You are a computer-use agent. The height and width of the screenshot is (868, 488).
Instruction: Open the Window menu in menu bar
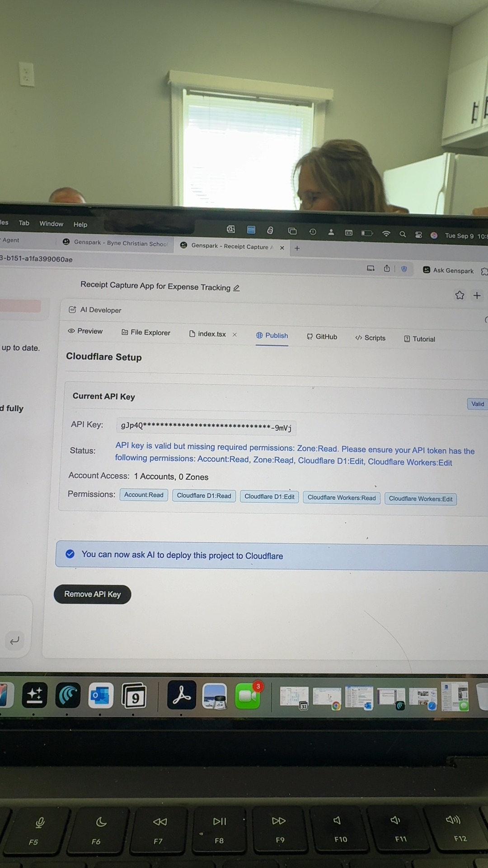coord(51,223)
